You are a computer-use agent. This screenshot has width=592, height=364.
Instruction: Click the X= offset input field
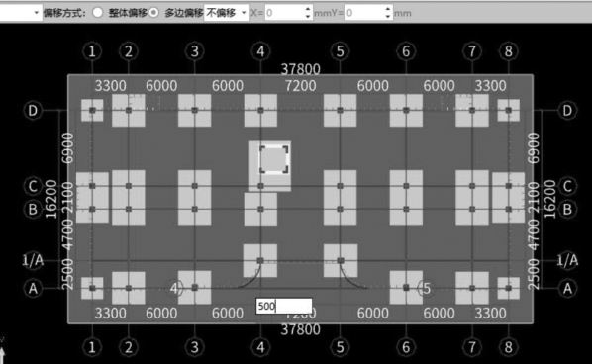(284, 13)
